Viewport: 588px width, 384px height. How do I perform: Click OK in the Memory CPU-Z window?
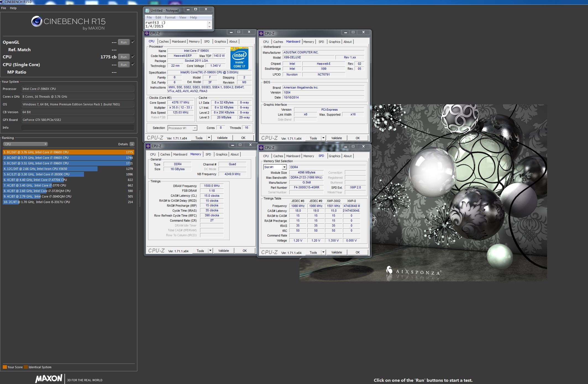(245, 251)
